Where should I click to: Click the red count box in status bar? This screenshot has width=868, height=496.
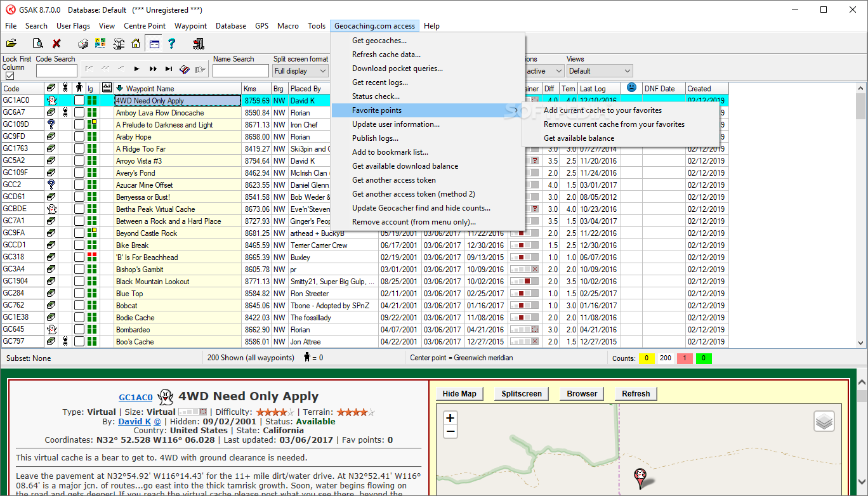(685, 358)
